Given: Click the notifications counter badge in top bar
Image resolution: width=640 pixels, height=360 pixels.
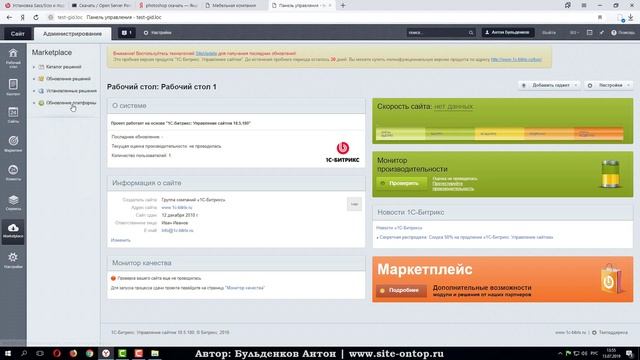Looking at the screenshot, I should click(127, 33).
